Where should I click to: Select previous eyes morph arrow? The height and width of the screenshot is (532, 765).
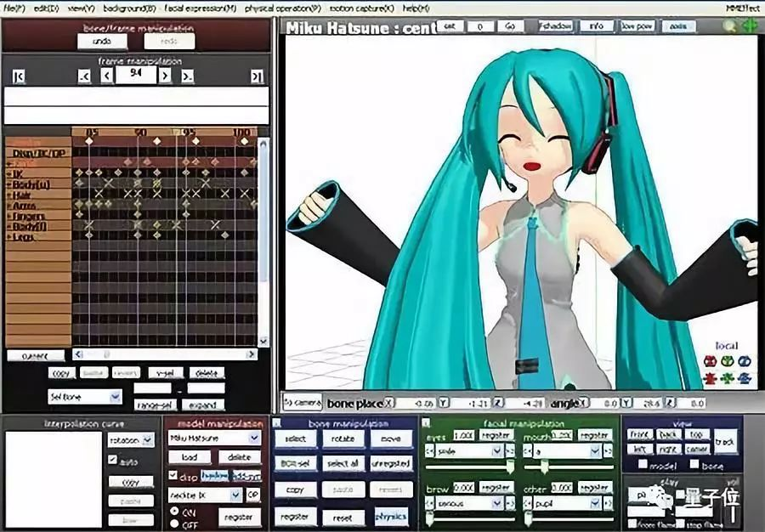(x=430, y=451)
